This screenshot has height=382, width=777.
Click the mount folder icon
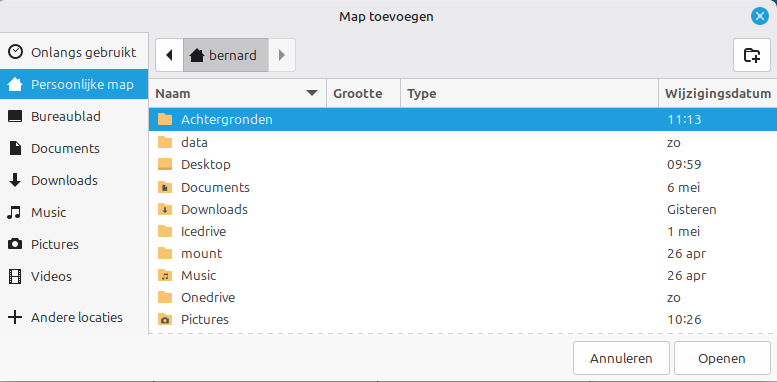[165, 254]
